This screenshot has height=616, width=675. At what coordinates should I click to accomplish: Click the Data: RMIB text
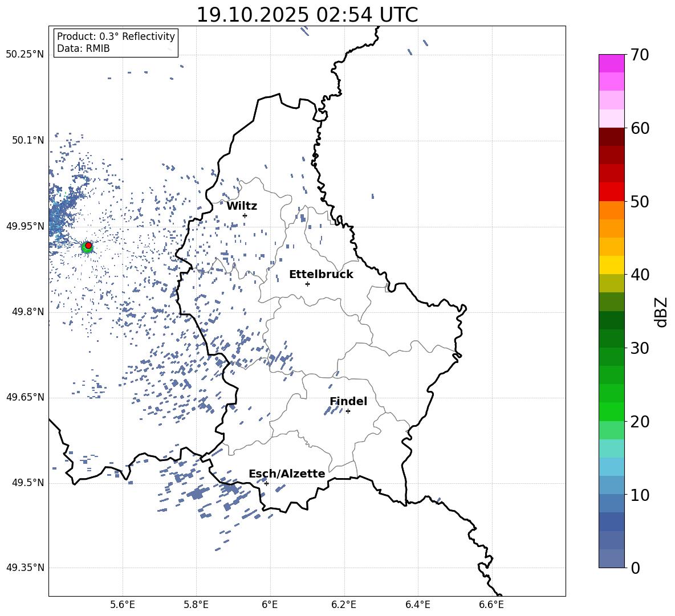[83, 48]
